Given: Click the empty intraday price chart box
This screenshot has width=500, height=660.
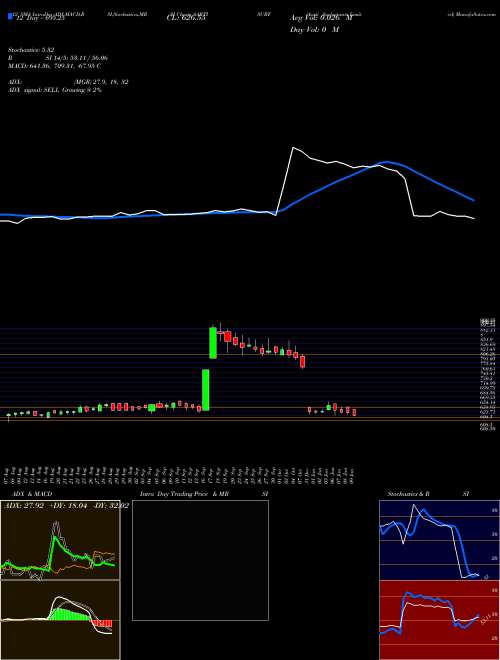Looking at the screenshot, I should coord(200,560).
